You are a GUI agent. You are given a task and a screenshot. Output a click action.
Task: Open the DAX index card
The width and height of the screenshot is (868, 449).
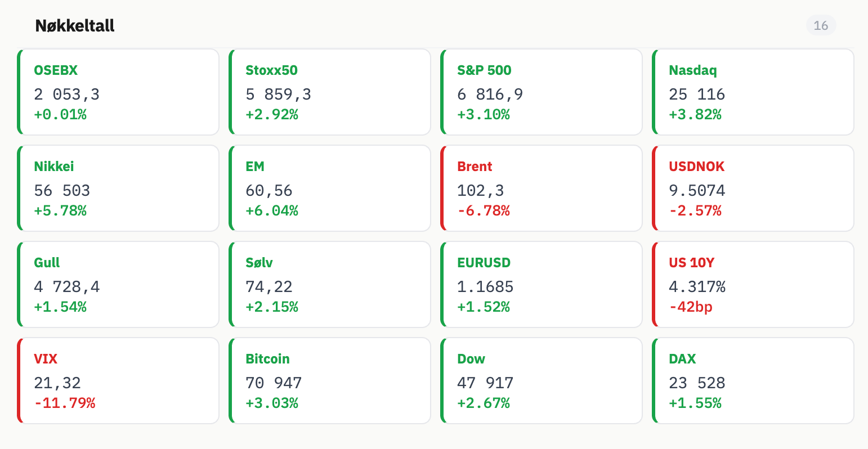coord(753,381)
